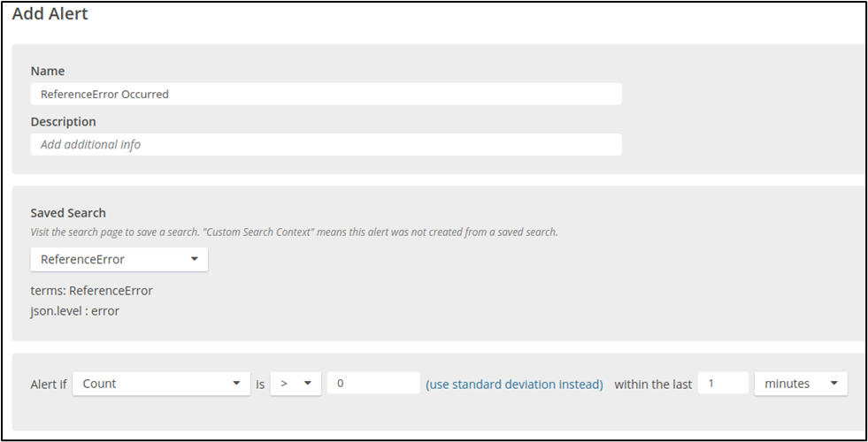
Task: Click the caret arrow on the ReferenceError dropdown
Action: (194, 260)
